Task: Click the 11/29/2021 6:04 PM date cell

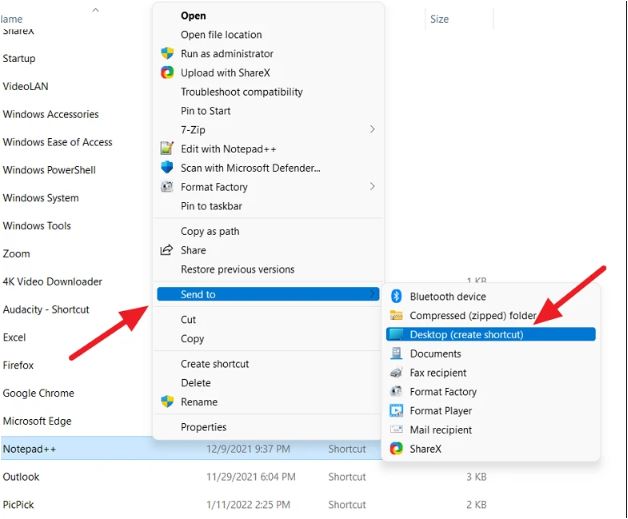Action: pyautogui.click(x=251, y=477)
